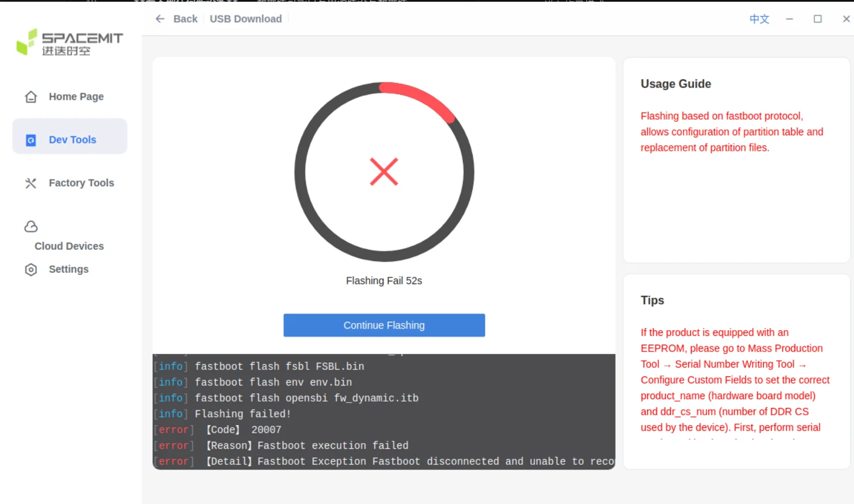Click the SpacemiT logo
This screenshot has height=504, width=854.
pyautogui.click(x=70, y=43)
